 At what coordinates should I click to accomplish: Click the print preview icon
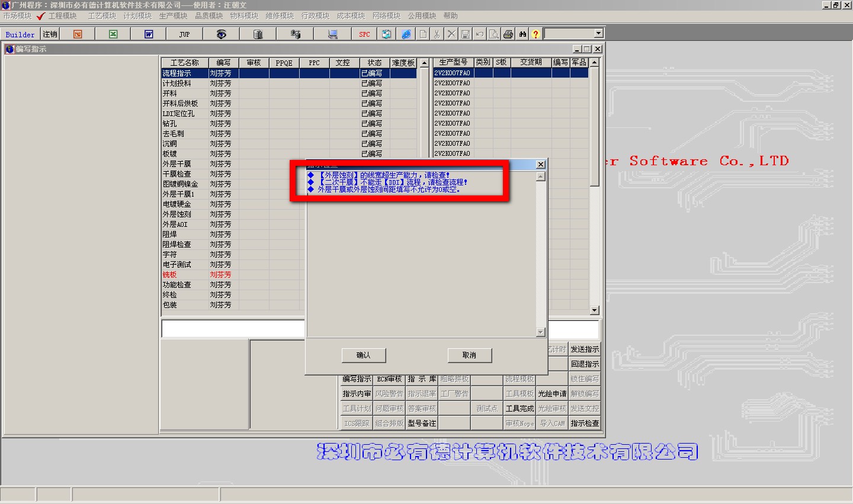[494, 34]
